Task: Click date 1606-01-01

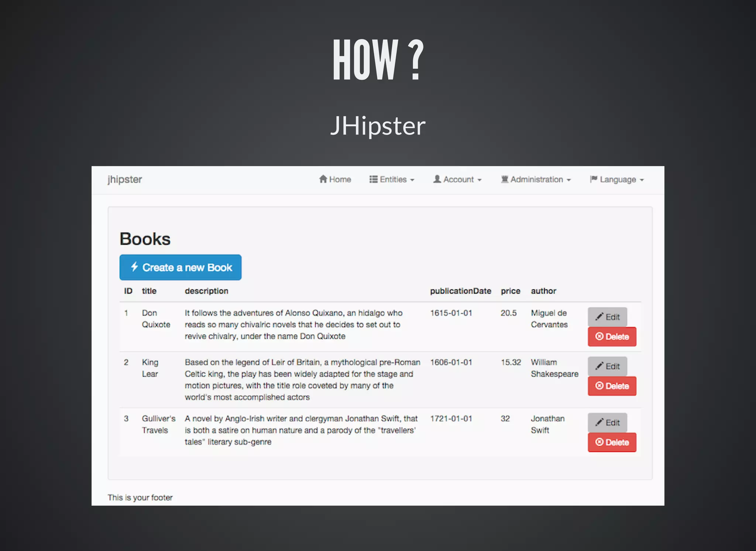Action: 451,362
